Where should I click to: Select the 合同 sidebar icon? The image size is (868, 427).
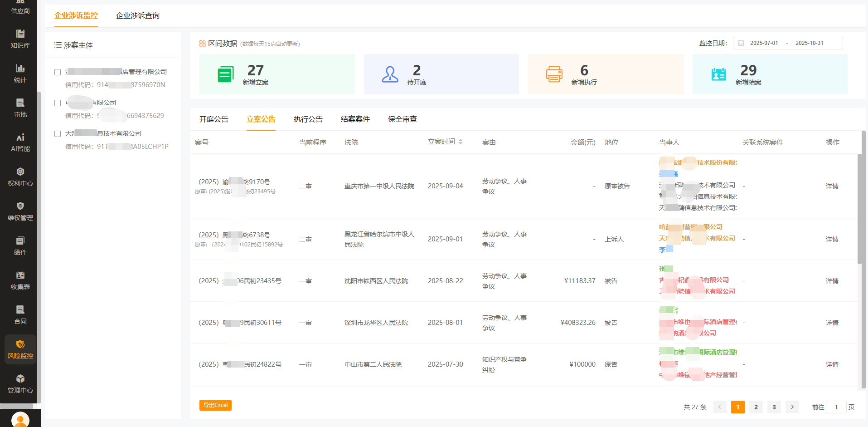[19, 314]
